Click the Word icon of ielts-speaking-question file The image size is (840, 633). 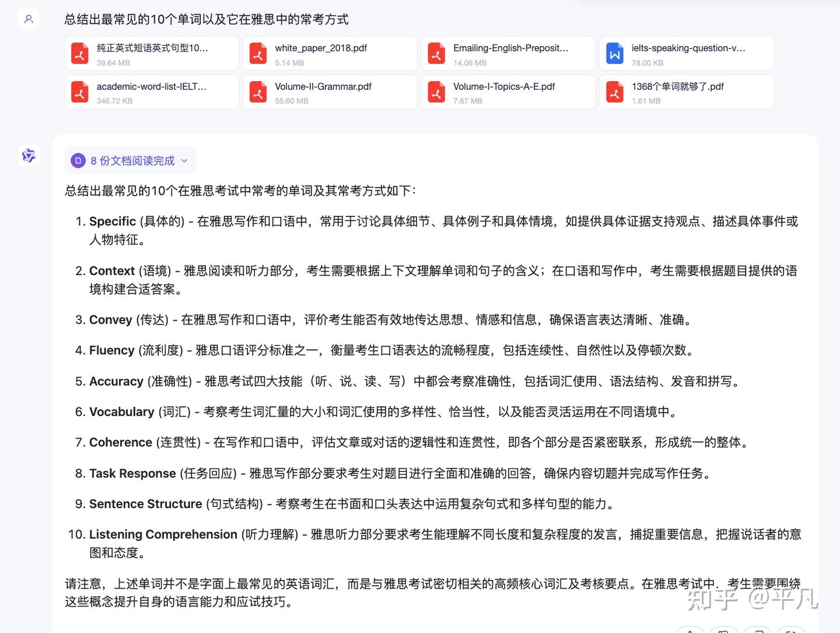[615, 54]
